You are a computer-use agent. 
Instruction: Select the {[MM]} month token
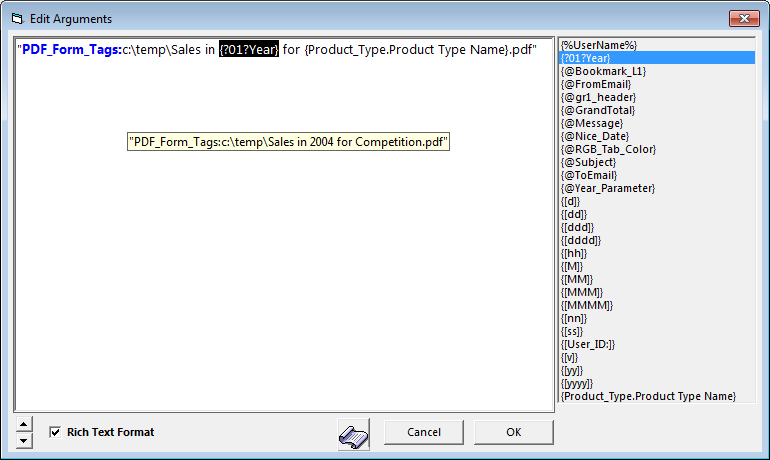tap(657, 279)
